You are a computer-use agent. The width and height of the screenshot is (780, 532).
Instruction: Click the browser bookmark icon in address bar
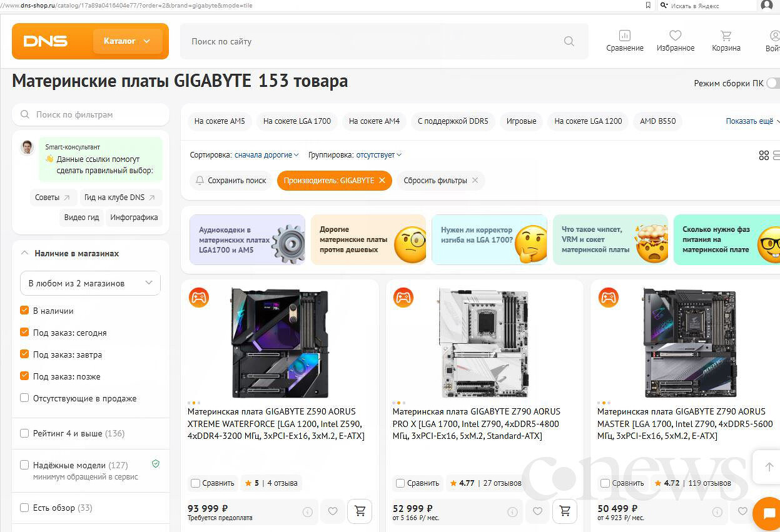coord(648,5)
